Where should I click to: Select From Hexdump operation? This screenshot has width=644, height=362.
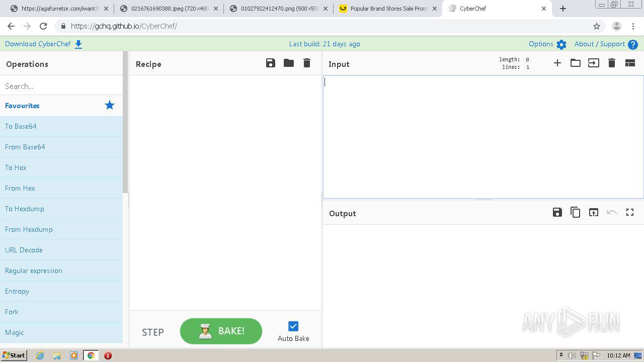click(61, 229)
